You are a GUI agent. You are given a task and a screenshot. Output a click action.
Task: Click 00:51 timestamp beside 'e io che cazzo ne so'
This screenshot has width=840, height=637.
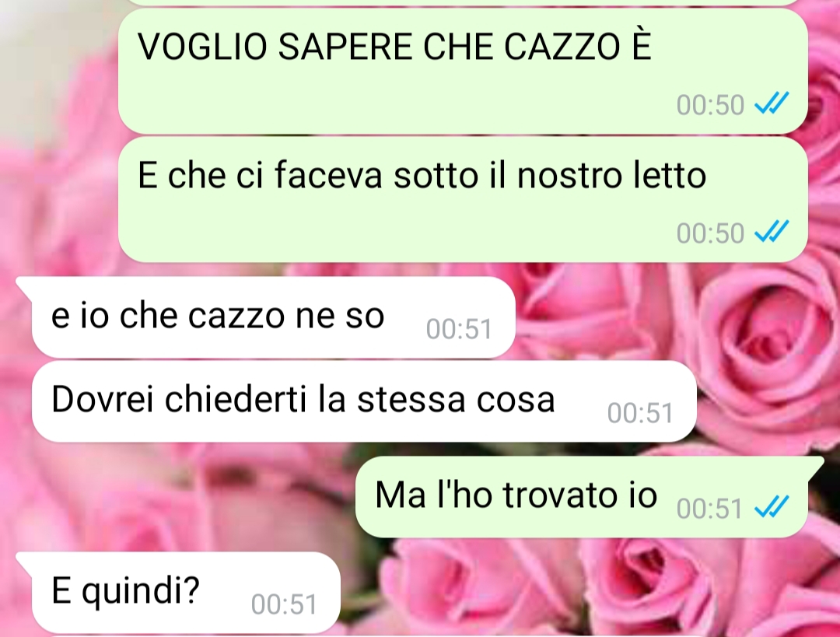(x=459, y=329)
